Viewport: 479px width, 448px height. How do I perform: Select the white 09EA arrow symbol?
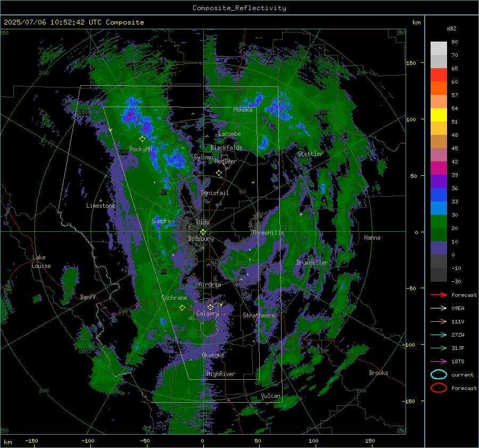pyautogui.click(x=439, y=308)
